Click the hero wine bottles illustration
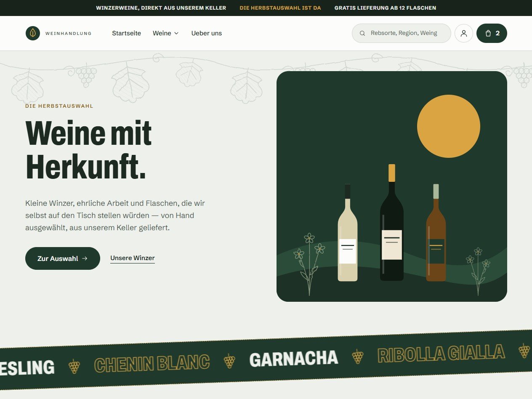The image size is (532, 399). pos(392,186)
